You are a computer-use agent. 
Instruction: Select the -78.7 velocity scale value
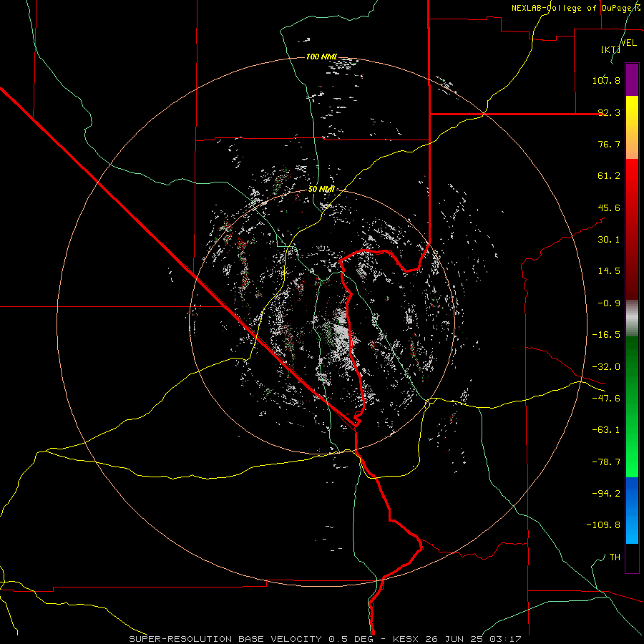coord(606,462)
